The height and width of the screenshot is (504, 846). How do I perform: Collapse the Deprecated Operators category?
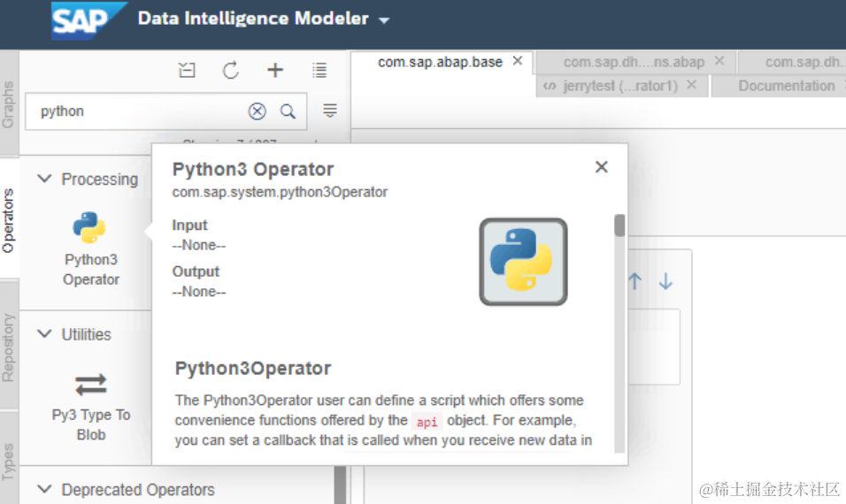[44, 489]
